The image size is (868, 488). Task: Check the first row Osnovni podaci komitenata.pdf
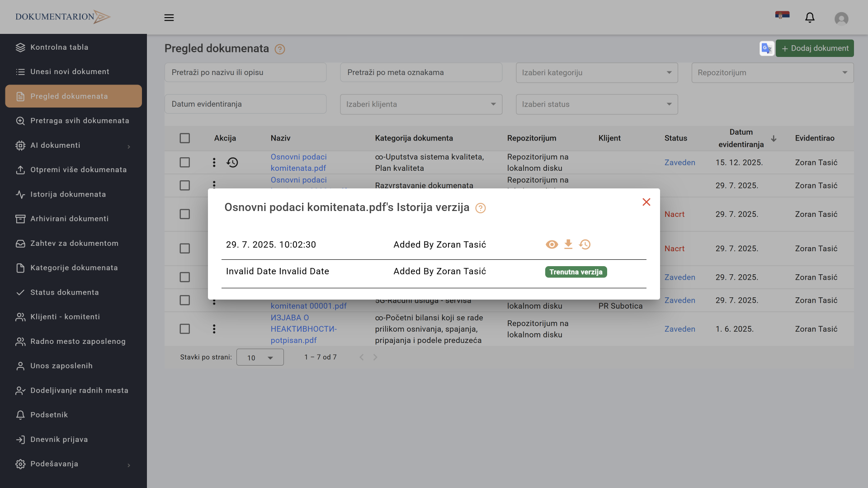(184, 162)
